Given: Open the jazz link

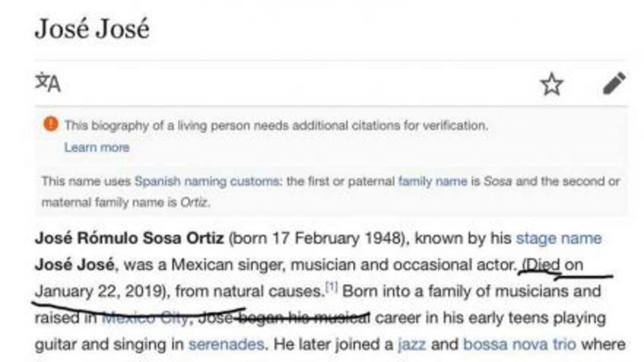Looking at the screenshot, I should [x=411, y=344].
